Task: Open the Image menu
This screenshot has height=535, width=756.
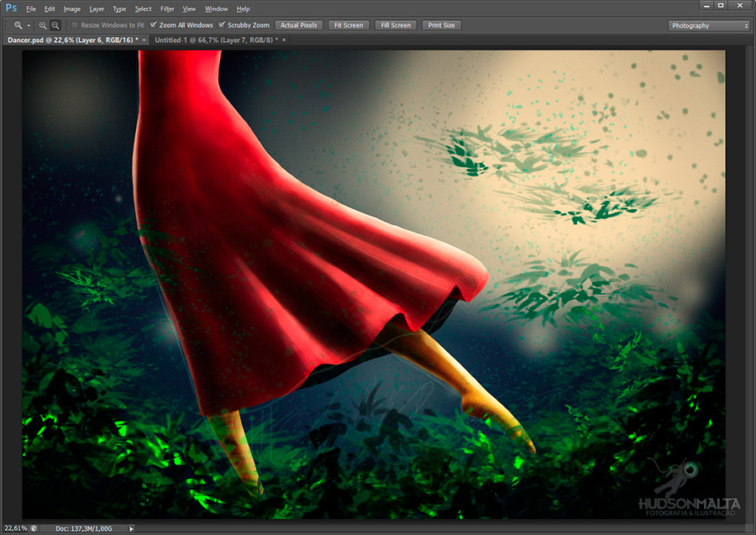Action: point(72,8)
